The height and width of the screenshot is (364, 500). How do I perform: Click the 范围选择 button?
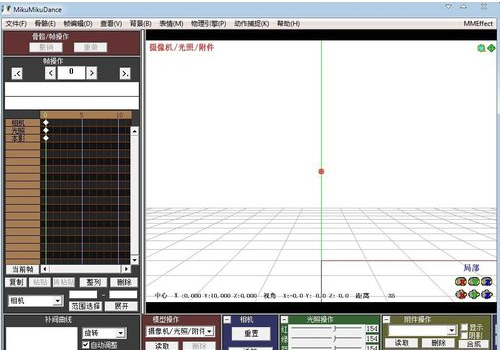pyautogui.click(x=85, y=306)
